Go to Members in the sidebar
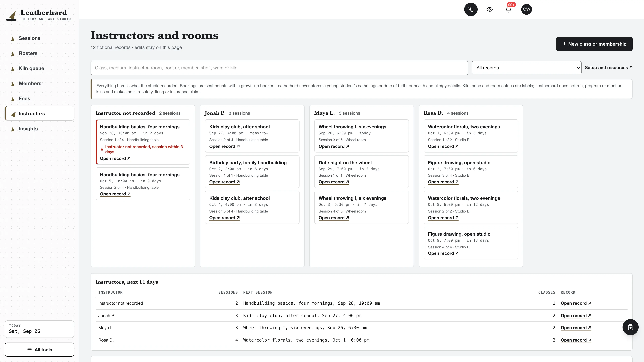The width and height of the screenshot is (644, 362). [x=40, y=83]
